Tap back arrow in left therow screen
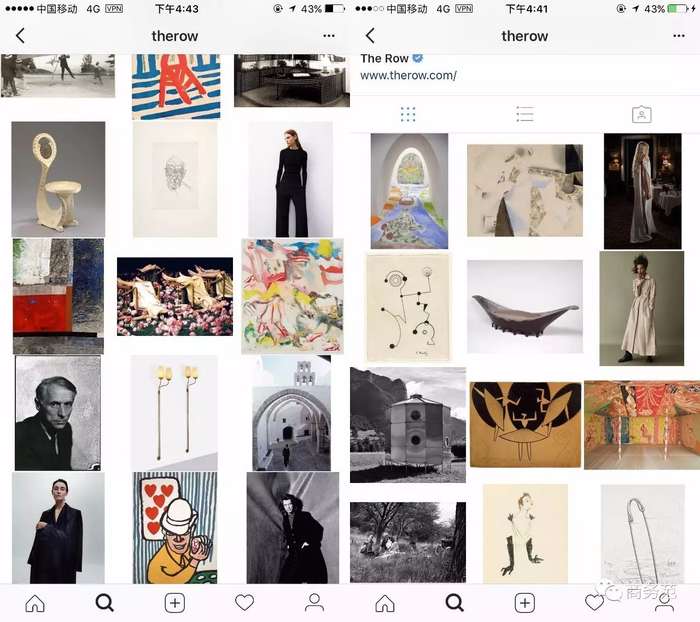 pyautogui.click(x=20, y=36)
